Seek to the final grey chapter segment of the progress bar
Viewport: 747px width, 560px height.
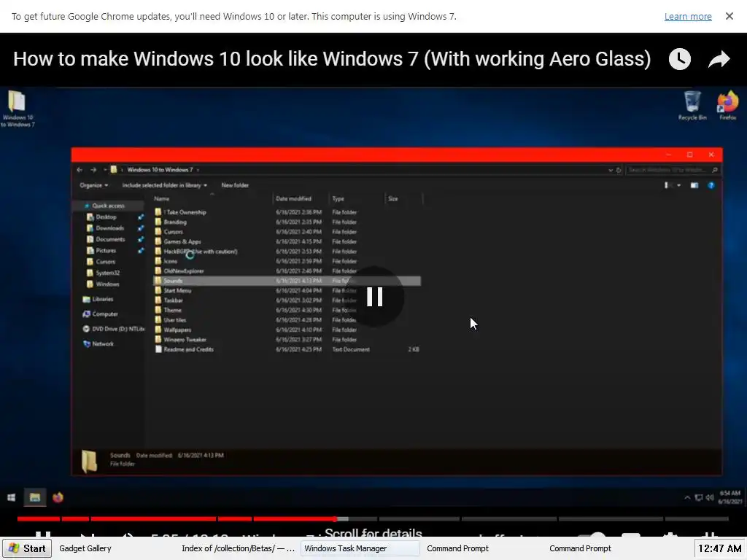[697, 518]
